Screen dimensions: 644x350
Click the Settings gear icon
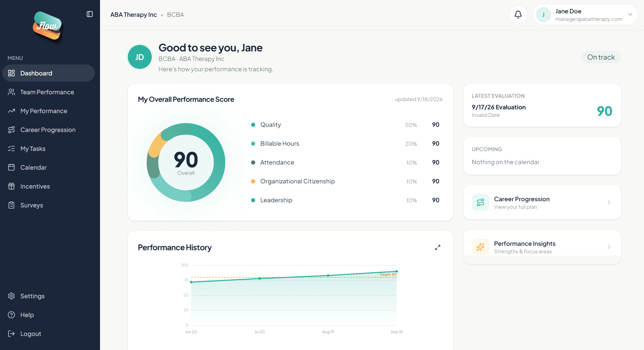tap(12, 296)
